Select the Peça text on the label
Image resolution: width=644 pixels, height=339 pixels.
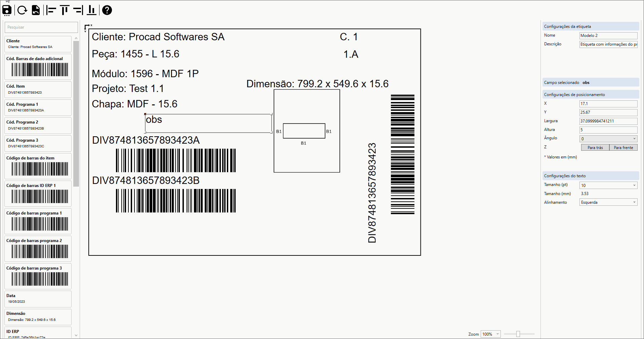[135, 54]
